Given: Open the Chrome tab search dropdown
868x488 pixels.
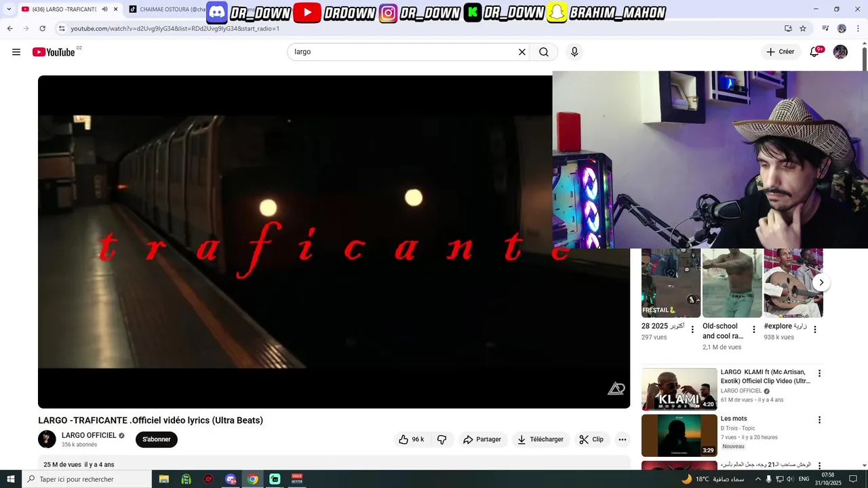Looking at the screenshot, I should [x=9, y=9].
